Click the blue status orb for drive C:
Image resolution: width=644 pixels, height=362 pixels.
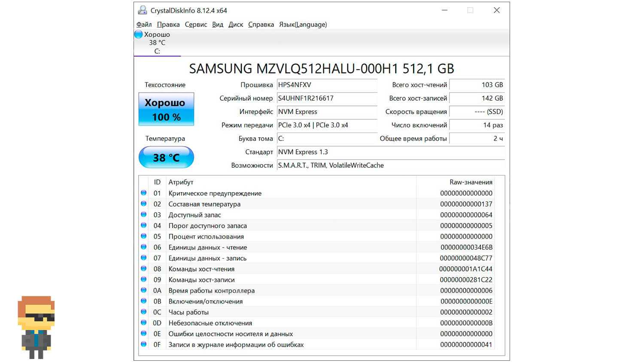click(138, 34)
